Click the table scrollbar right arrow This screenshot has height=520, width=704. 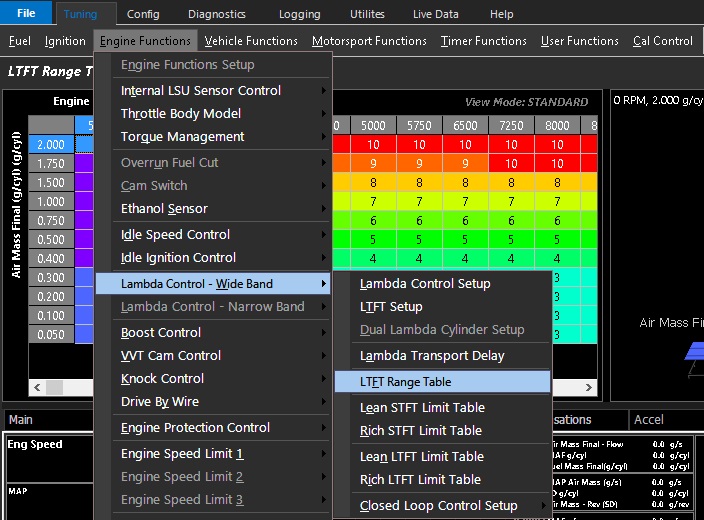pyautogui.click(x=589, y=388)
